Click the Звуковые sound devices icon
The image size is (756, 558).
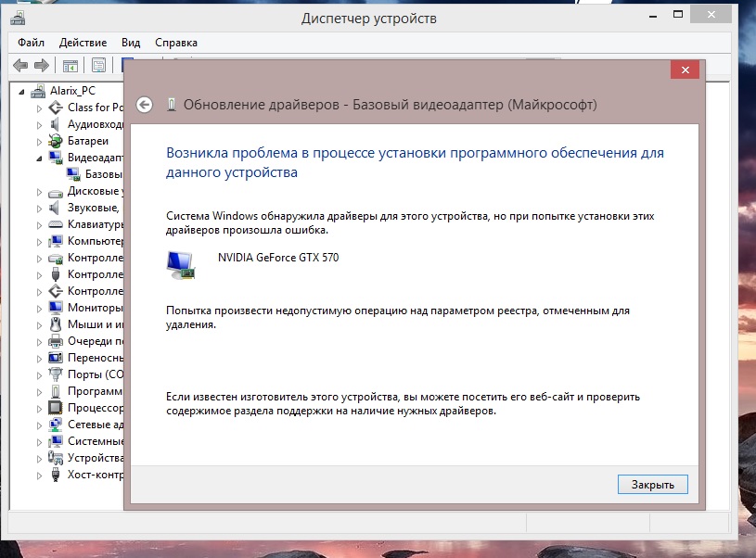coord(55,208)
